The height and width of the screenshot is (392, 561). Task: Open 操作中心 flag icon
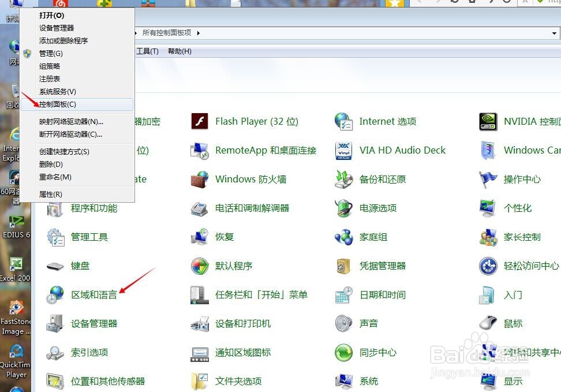[488, 180]
